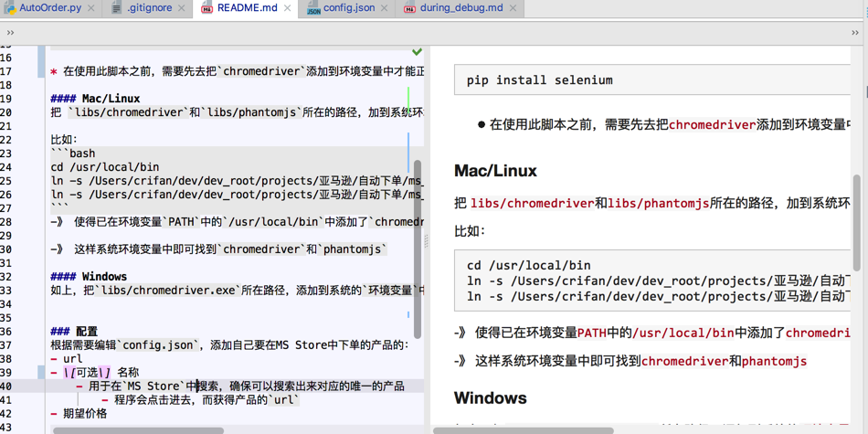This screenshot has height=434, width=868.
Task: Close the README.md tab
Action: (288, 9)
